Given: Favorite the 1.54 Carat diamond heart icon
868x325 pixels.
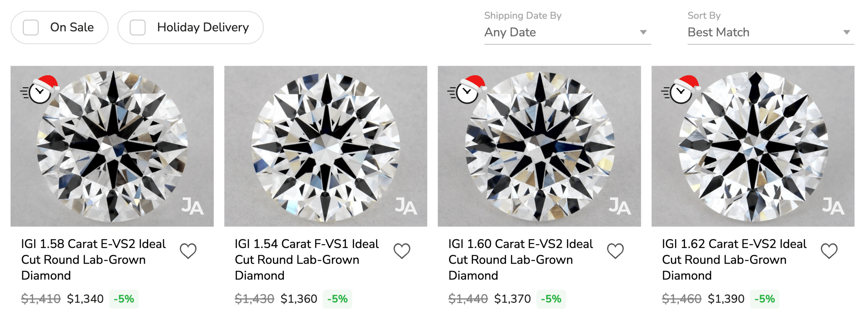Looking at the screenshot, I should pyautogui.click(x=402, y=251).
